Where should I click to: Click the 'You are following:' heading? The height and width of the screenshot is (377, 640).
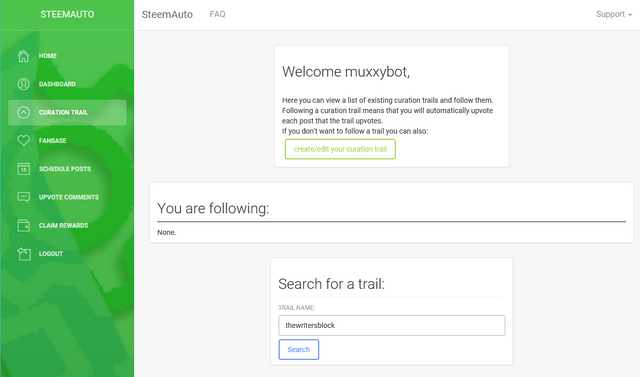click(x=213, y=208)
